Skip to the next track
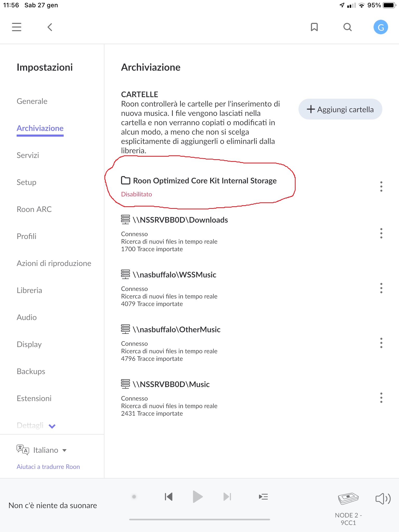 (x=227, y=497)
